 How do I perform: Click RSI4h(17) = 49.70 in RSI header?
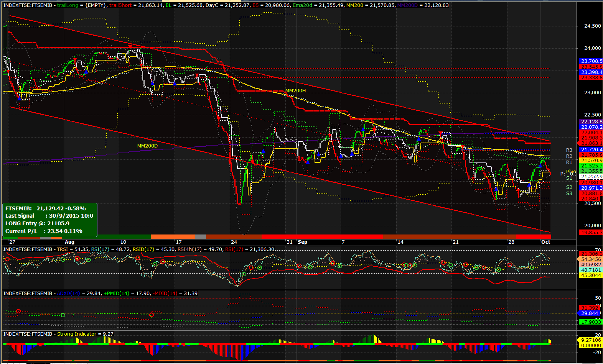tap(200, 249)
